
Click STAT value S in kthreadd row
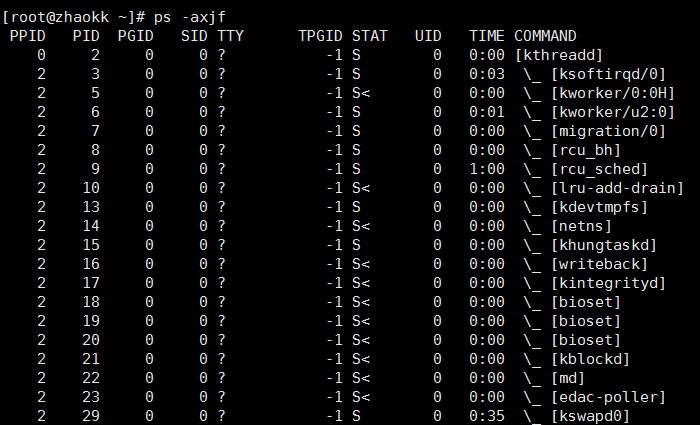point(356,55)
